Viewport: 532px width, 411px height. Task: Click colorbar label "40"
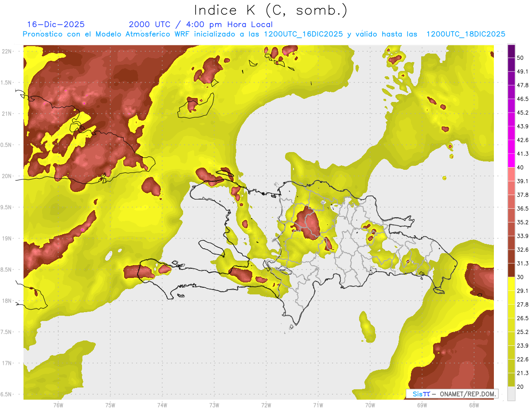pyautogui.click(x=521, y=168)
